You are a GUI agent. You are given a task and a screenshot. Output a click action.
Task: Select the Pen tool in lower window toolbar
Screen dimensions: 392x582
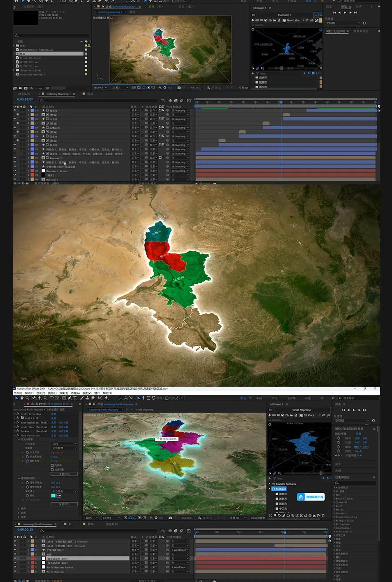pos(69,398)
